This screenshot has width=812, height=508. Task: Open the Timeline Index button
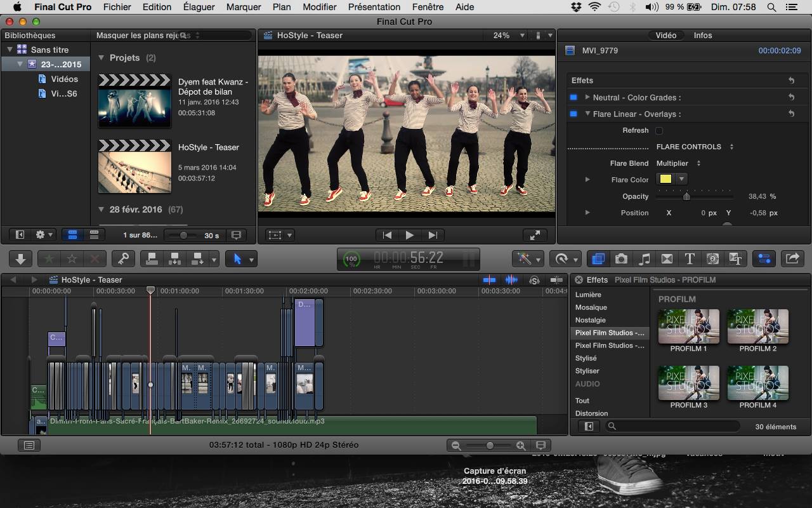tap(29, 445)
